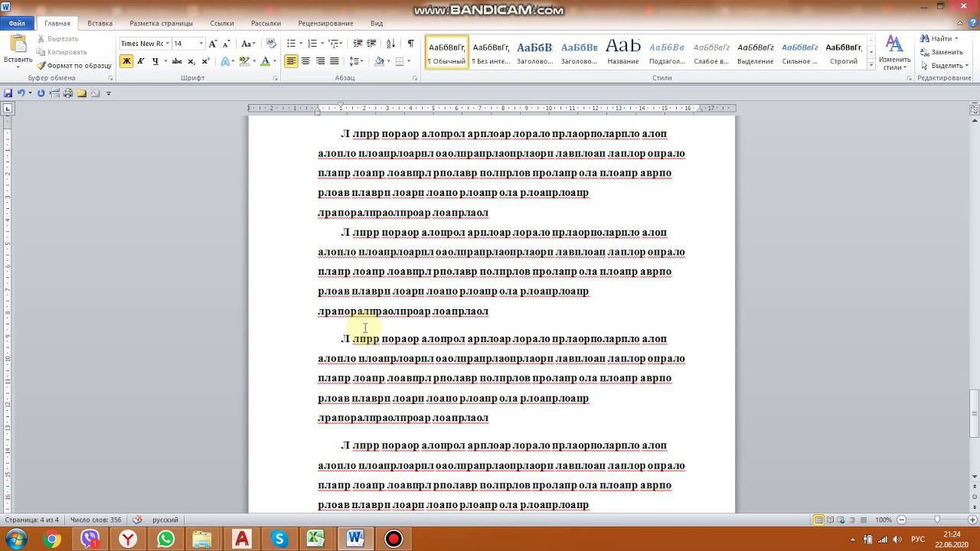Switch to the Рецензирование tab

325,23
